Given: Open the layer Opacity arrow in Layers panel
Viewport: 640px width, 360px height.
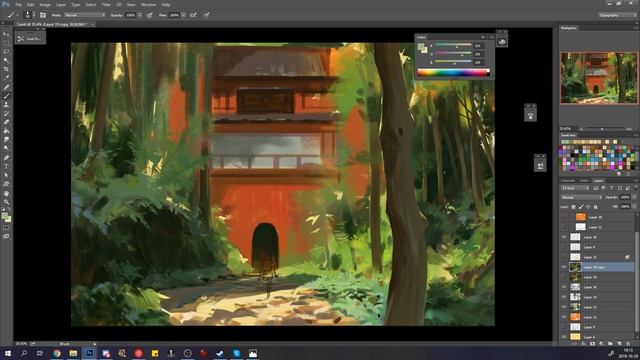Looking at the screenshot, I should [634, 198].
